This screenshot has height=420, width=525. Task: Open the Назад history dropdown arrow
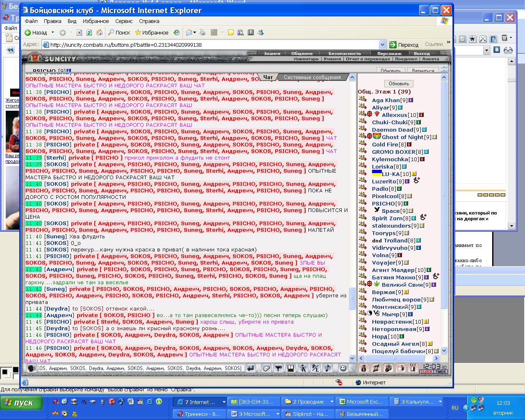(52, 32)
